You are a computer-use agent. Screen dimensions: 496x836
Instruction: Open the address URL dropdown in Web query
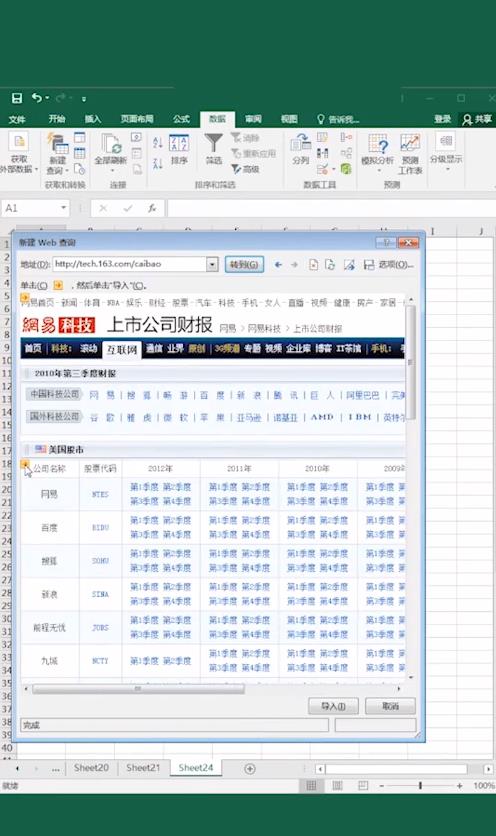click(212, 264)
